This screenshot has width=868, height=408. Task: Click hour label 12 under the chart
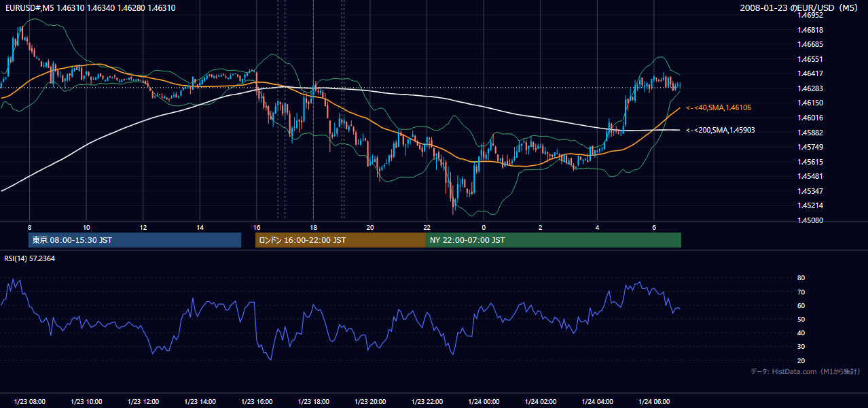click(x=143, y=227)
